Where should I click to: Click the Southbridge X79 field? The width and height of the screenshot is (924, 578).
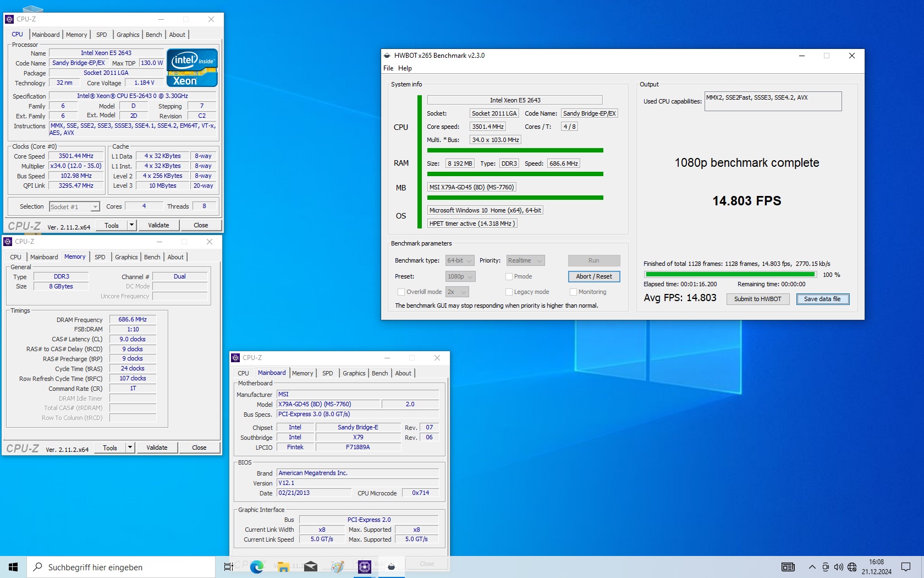358,438
